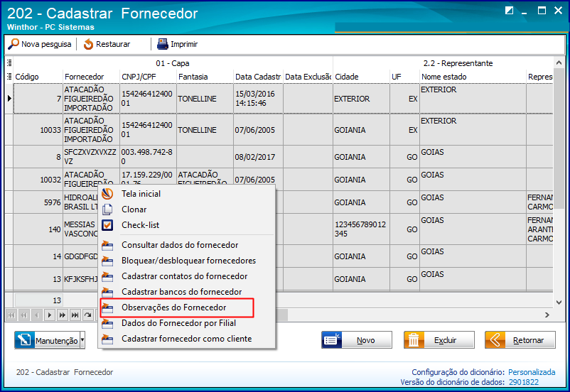Go to last record navigator button
Screen dimensions: 570x392
pyautogui.click(x=75, y=315)
